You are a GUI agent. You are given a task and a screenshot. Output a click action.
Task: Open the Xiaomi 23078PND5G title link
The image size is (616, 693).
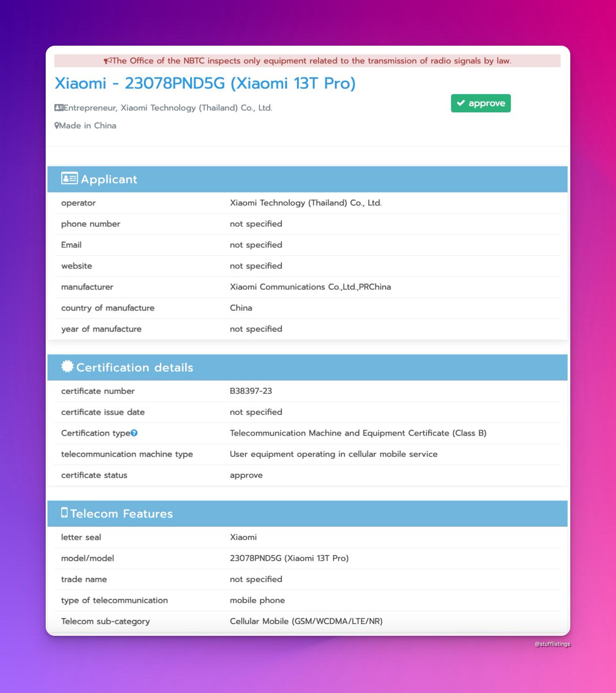[205, 83]
